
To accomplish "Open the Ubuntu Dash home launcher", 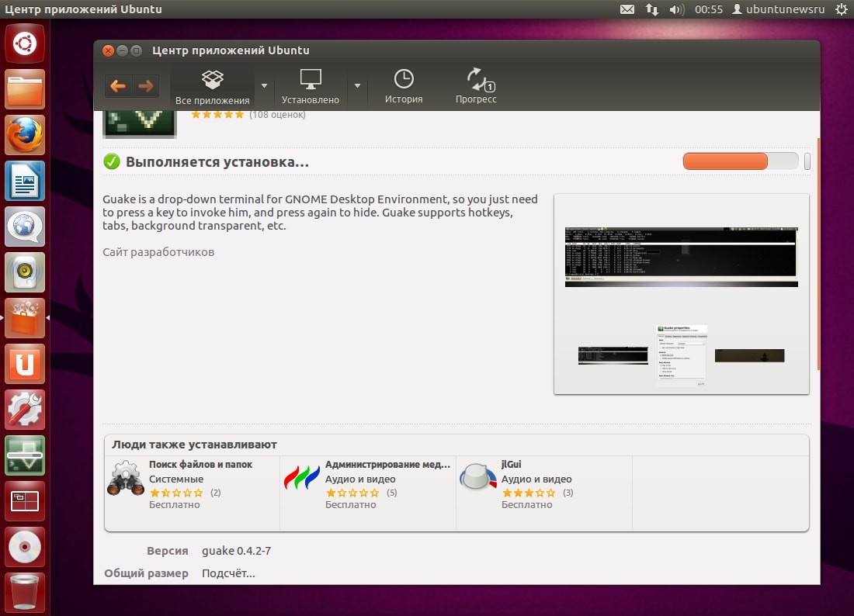I will tap(25, 43).
